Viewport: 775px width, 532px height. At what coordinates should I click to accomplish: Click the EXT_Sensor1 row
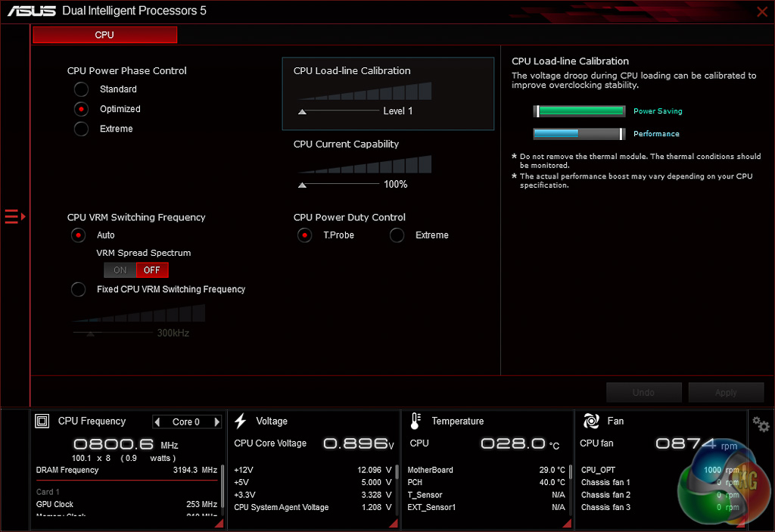[x=486, y=507]
